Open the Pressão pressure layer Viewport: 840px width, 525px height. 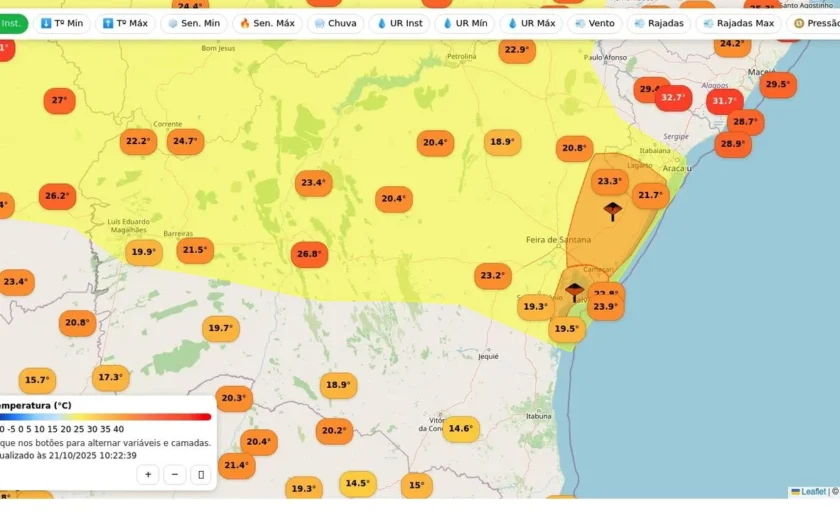click(815, 24)
